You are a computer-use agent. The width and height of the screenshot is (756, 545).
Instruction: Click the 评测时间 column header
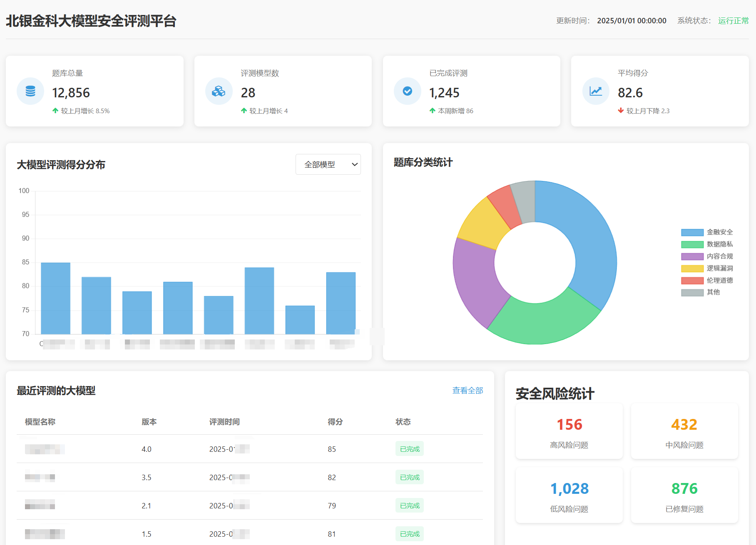(224, 422)
